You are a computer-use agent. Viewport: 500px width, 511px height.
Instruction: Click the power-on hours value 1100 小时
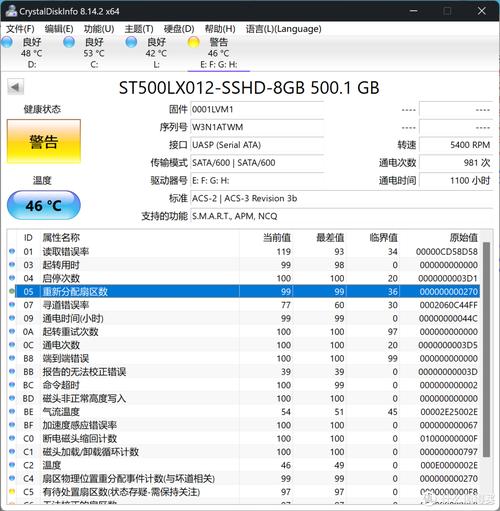point(456,180)
